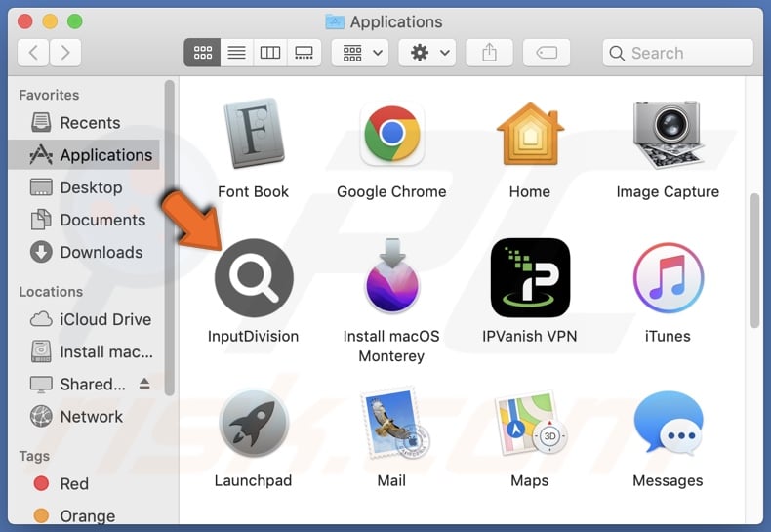Click the Image Capture name label
This screenshot has width=771, height=532.
[x=668, y=191]
